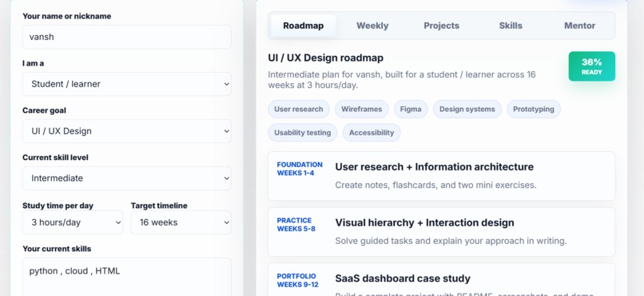Viewport: 644px width, 296px height.
Task: Expand the Current skill level dropdown
Action: tap(127, 178)
